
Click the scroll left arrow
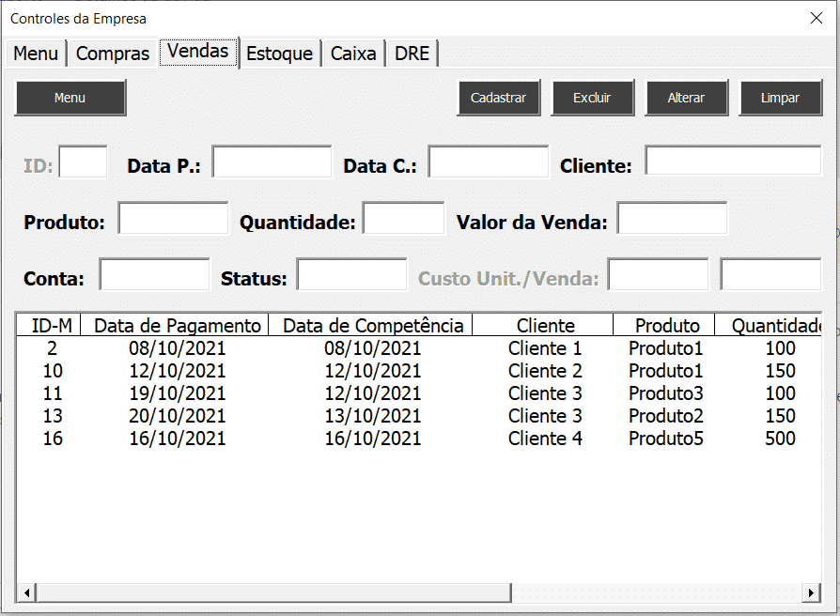click(26, 593)
